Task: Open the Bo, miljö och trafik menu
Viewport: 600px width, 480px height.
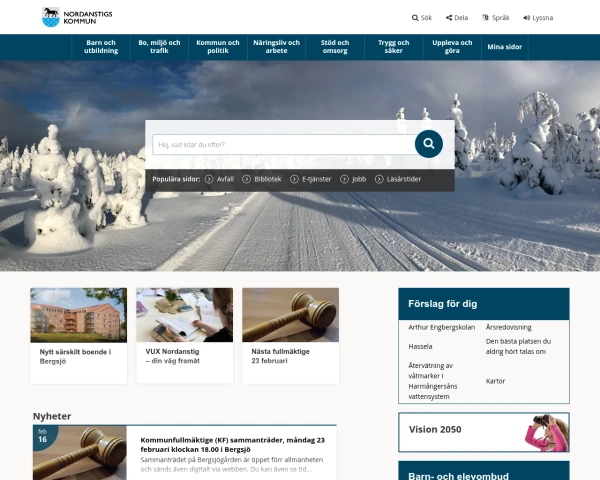Action: coord(159,47)
